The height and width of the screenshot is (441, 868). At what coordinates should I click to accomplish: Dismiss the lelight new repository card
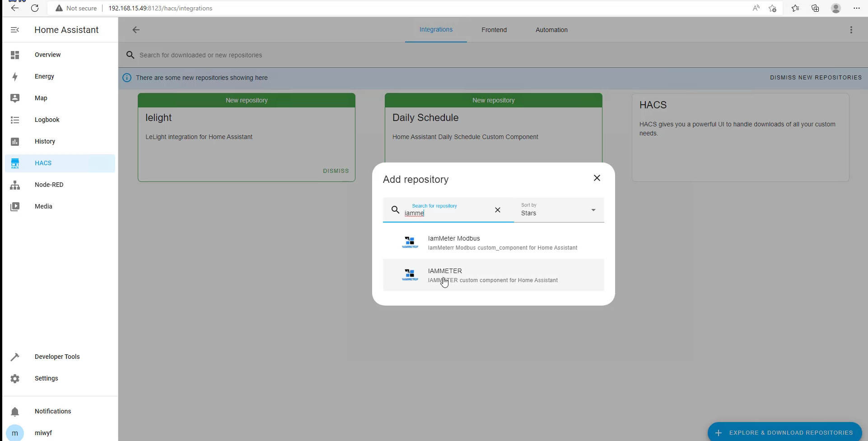pos(336,171)
